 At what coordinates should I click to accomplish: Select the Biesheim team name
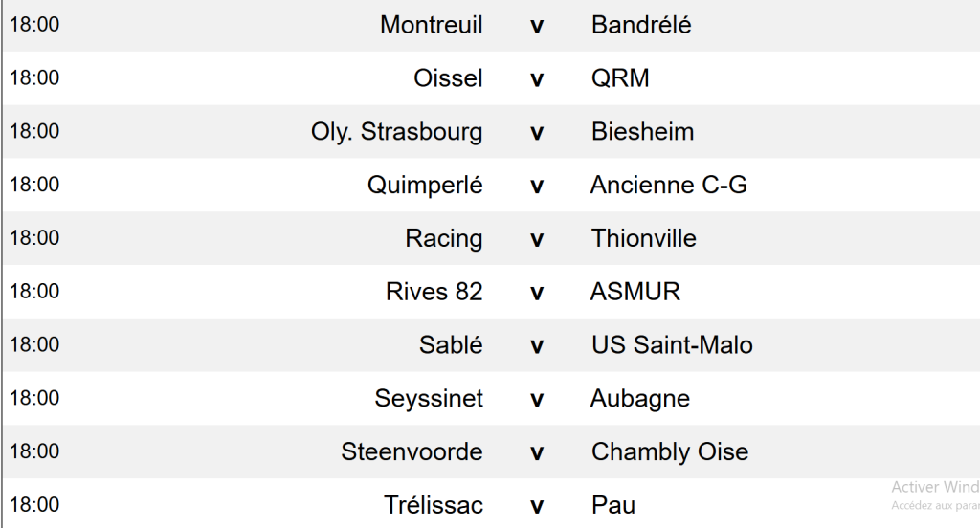642,132
